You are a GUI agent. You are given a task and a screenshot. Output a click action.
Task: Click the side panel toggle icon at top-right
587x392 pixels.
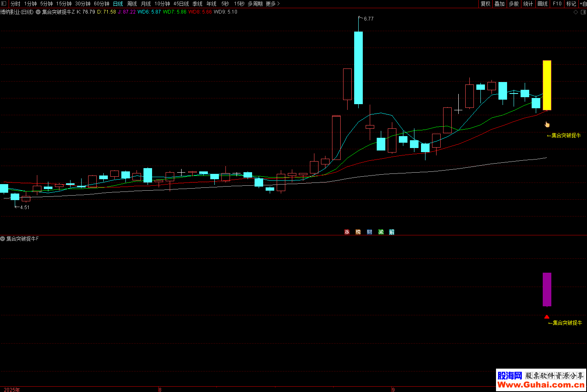[x=583, y=12]
